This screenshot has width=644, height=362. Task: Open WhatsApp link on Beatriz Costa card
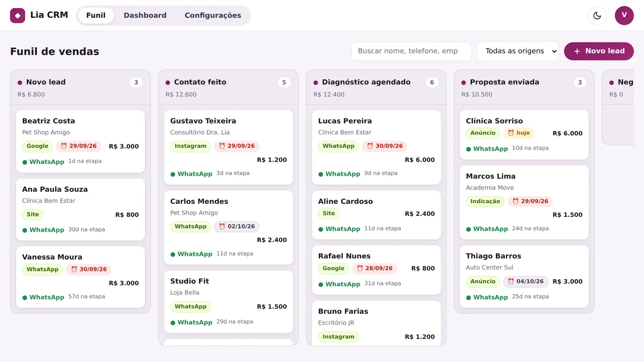[x=43, y=162]
